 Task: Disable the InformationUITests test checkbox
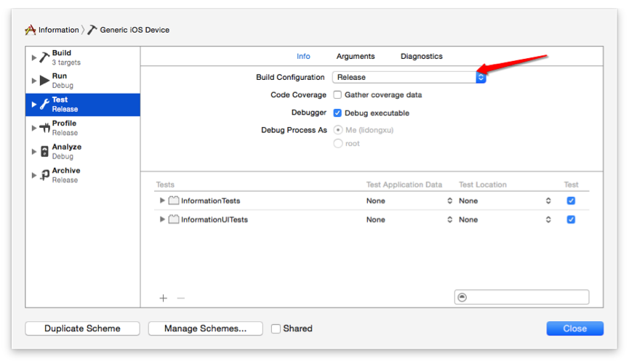click(x=571, y=219)
